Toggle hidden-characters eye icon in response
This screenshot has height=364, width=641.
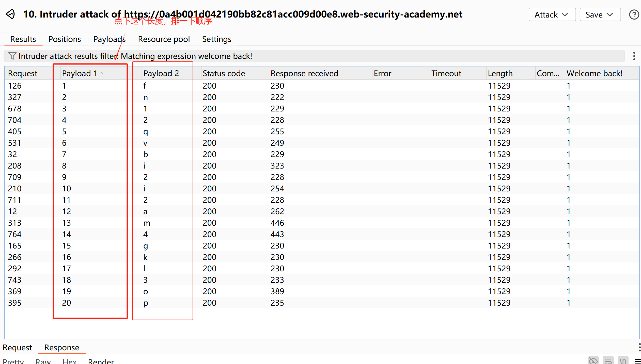pos(593,361)
